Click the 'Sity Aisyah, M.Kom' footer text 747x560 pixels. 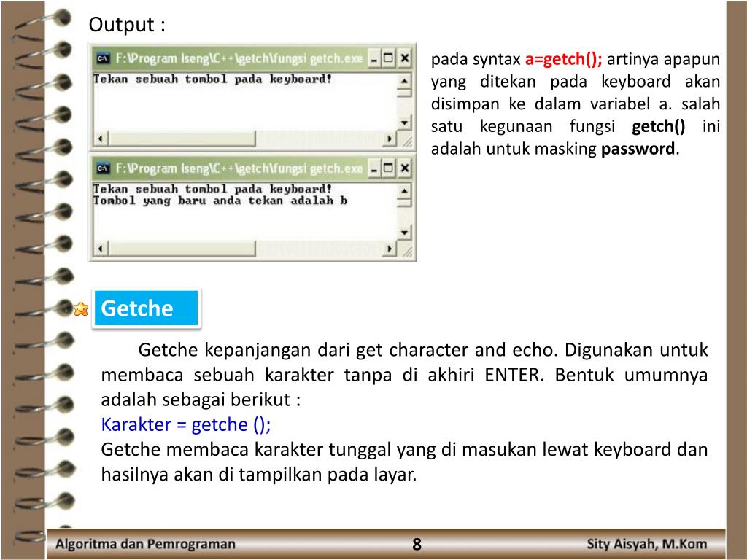[647, 544]
